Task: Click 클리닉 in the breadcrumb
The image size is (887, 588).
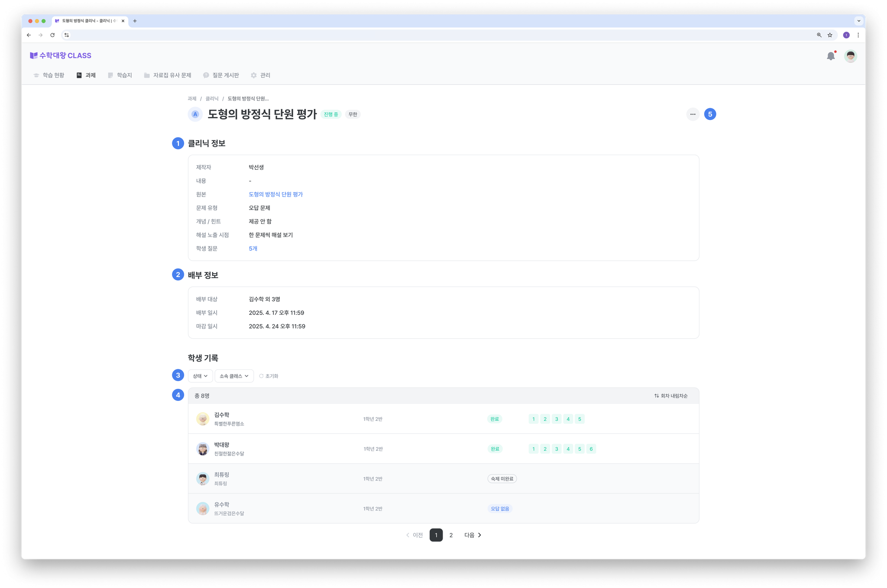Action: click(x=212, y=99)
